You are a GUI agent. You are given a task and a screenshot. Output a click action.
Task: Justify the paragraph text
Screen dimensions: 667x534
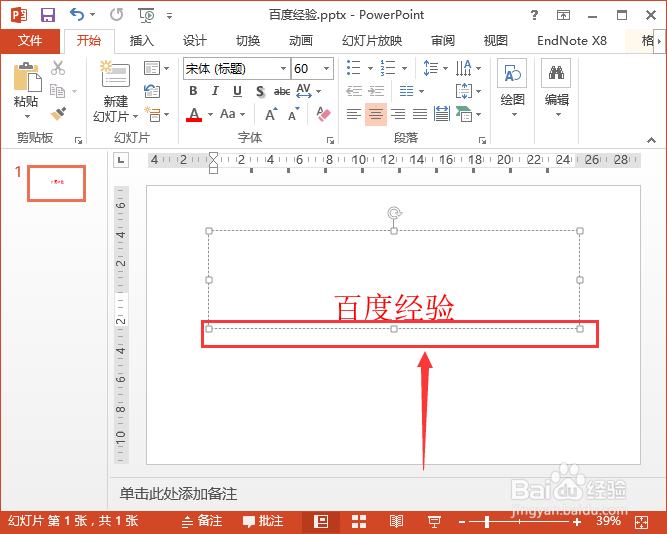(x=420, y=114)
